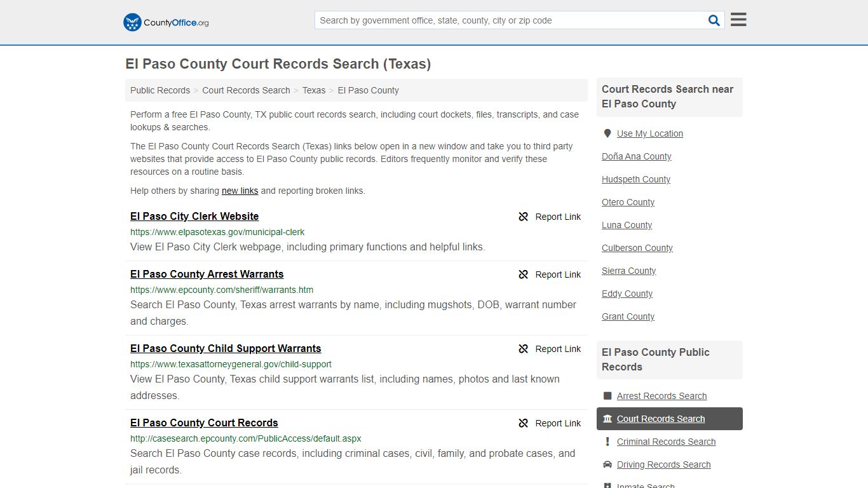Click broken-link icon for El Paso County Arrest Warrants
This screenshot has height=488, width=868.
pyautogui.click(x=524, y=274)
